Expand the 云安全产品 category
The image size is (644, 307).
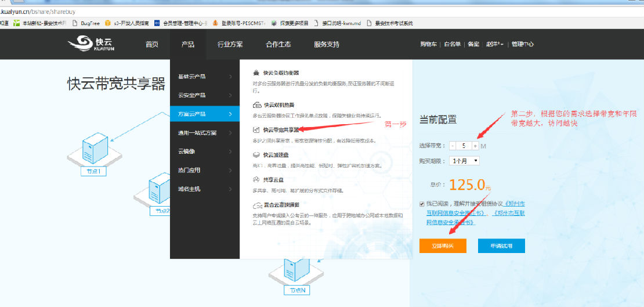(x=204, y=95)
